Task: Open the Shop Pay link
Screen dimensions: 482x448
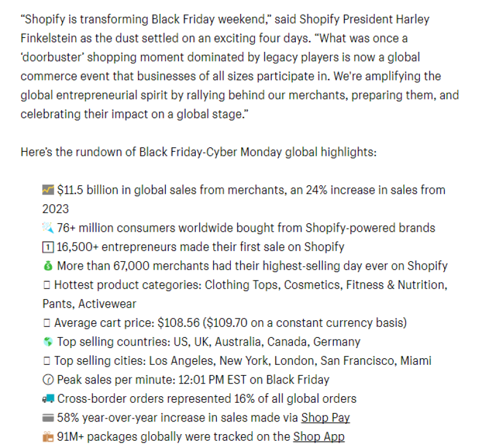Action: tap(325, 418)
